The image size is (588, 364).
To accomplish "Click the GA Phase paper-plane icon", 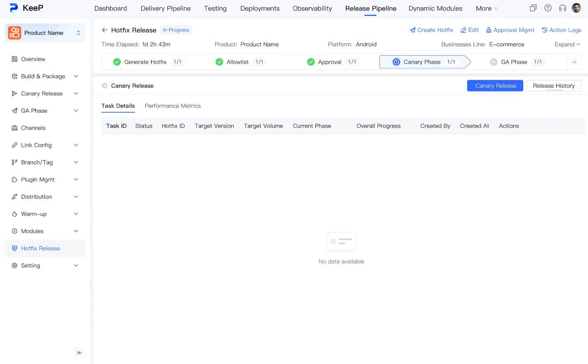I will pos(15,111).
